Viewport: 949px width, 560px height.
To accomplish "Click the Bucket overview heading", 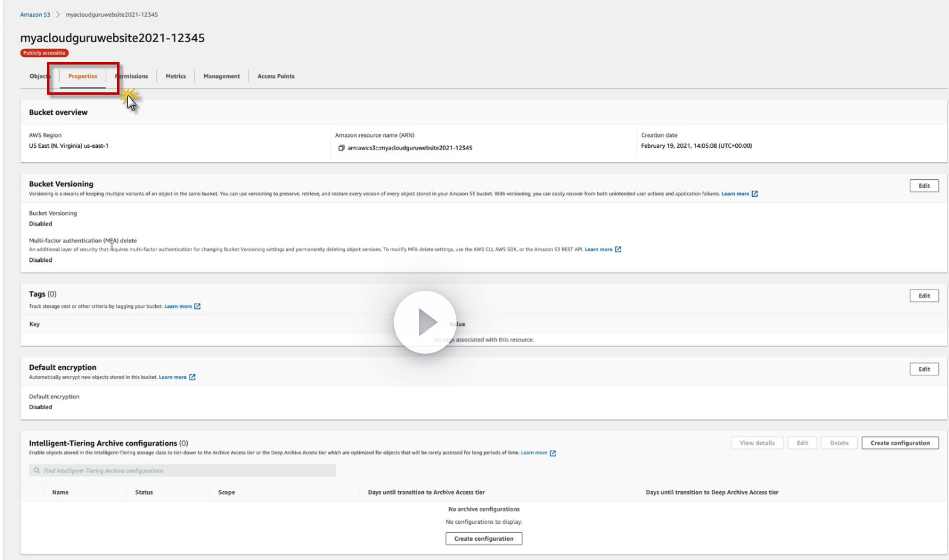I will pos(58,112).
